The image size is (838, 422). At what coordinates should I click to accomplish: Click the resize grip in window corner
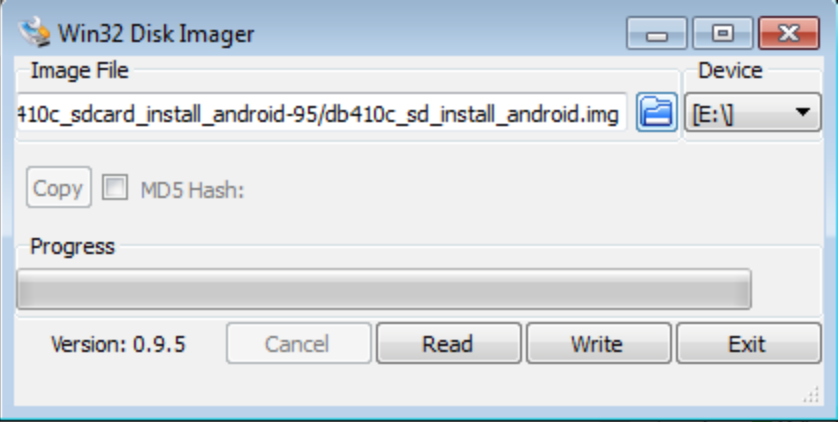[x=811, y=395]
